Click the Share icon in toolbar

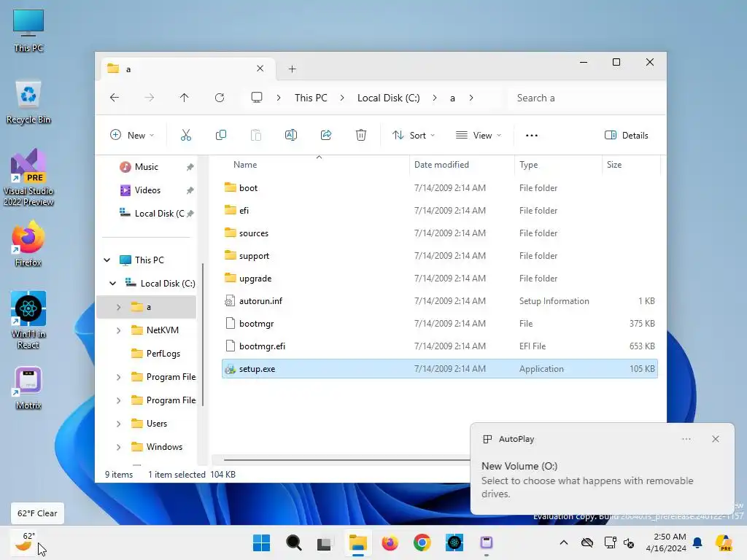(x=326, y=135)
